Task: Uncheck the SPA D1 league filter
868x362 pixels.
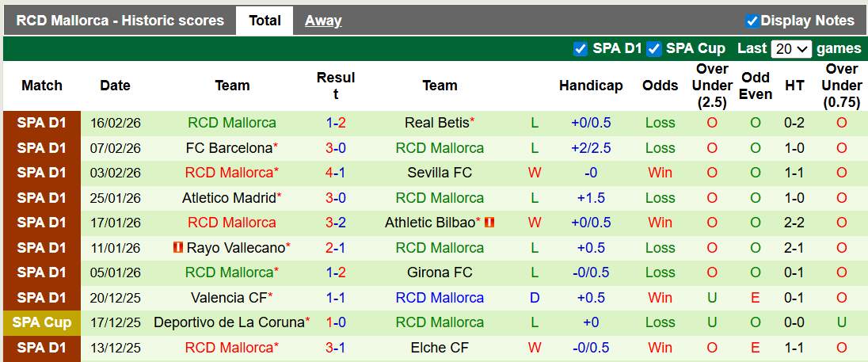Action: pos(581,48)
